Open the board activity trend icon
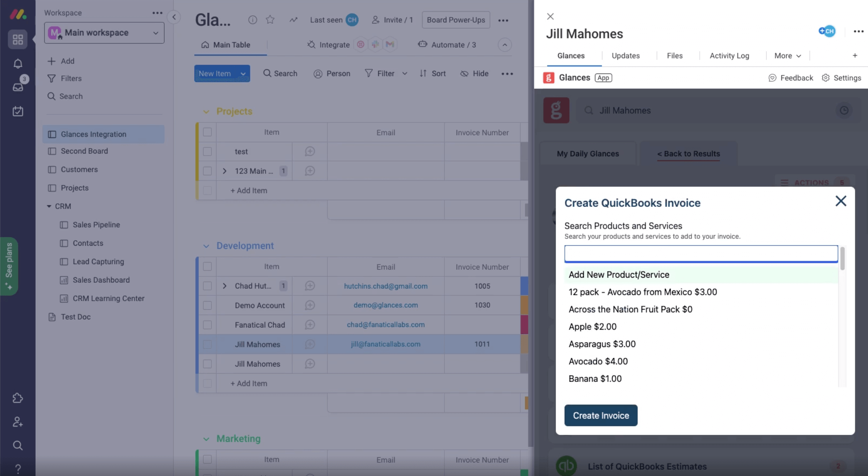The height and width of the screenshot is (476, 868). (x=293, y=20)
